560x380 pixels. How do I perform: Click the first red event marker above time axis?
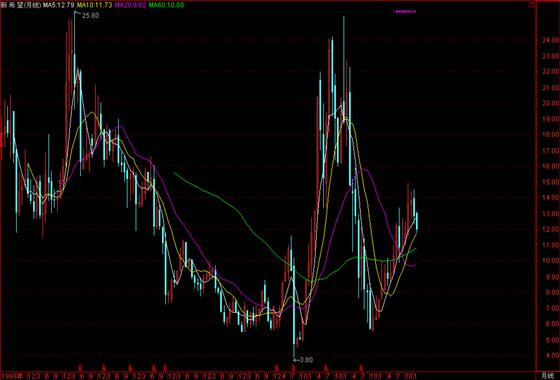[x=81, y=368]
